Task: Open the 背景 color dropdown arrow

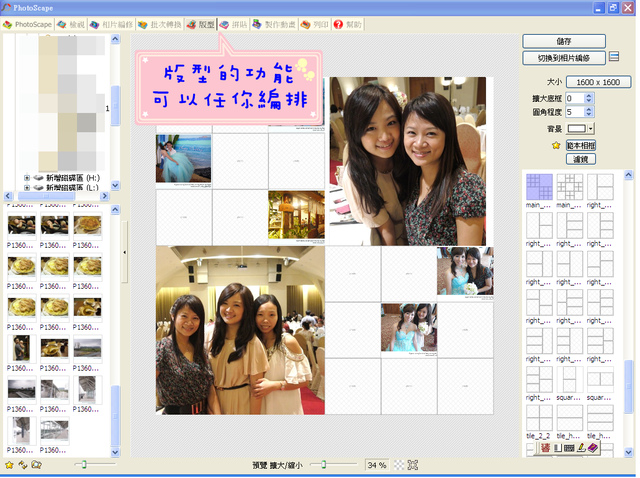Action: coord(591,129)
